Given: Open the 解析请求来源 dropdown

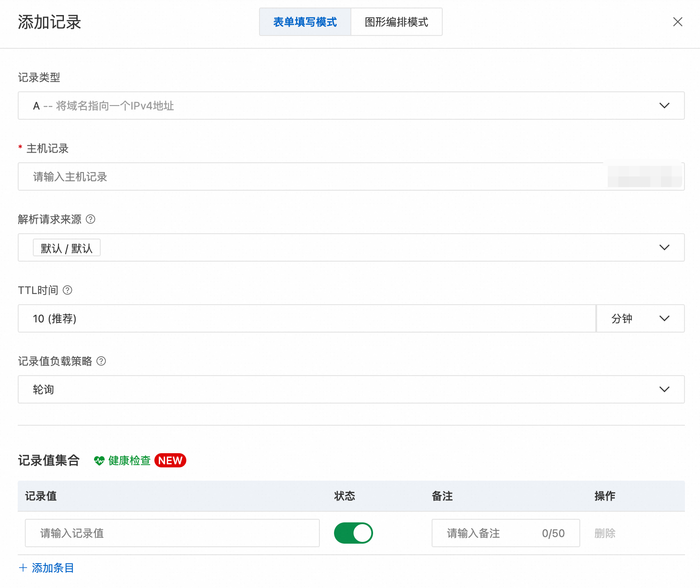Looking at the screenshot, I should coord(351,247).
